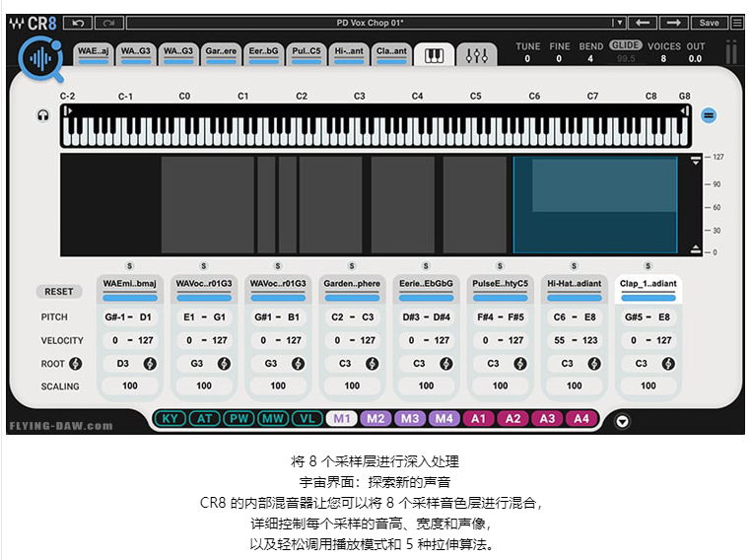Click root detect icon in PulseE..htyC5 column

[520, 364]
